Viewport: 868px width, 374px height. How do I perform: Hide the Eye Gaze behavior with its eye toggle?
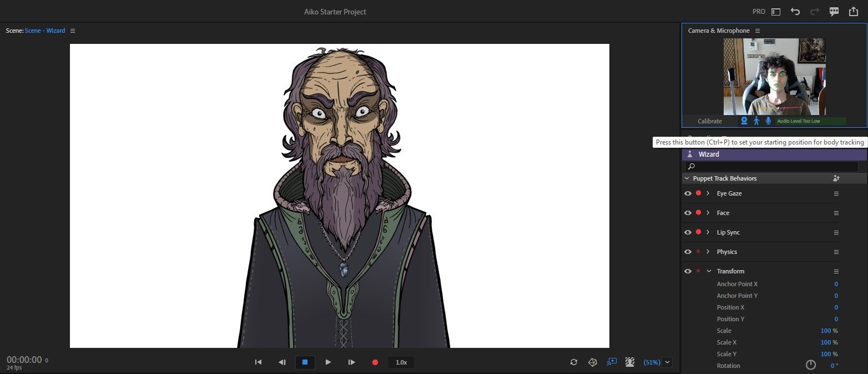[687, 193]
